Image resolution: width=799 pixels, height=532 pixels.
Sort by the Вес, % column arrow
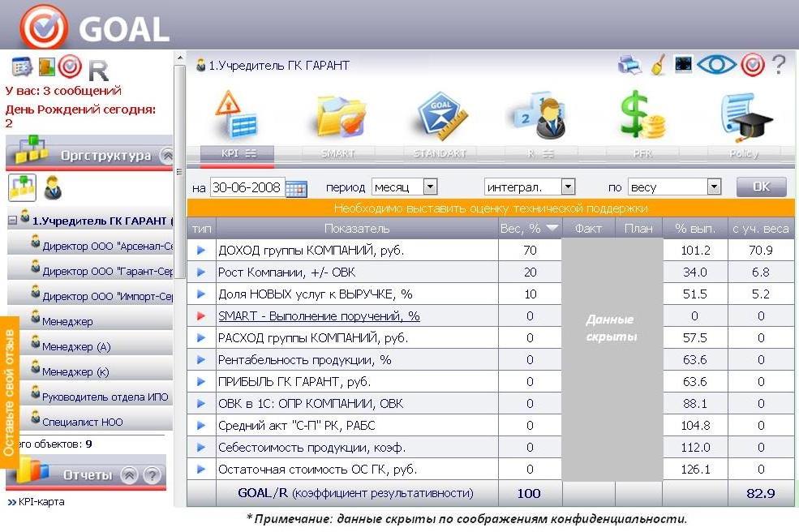[552, 228]
